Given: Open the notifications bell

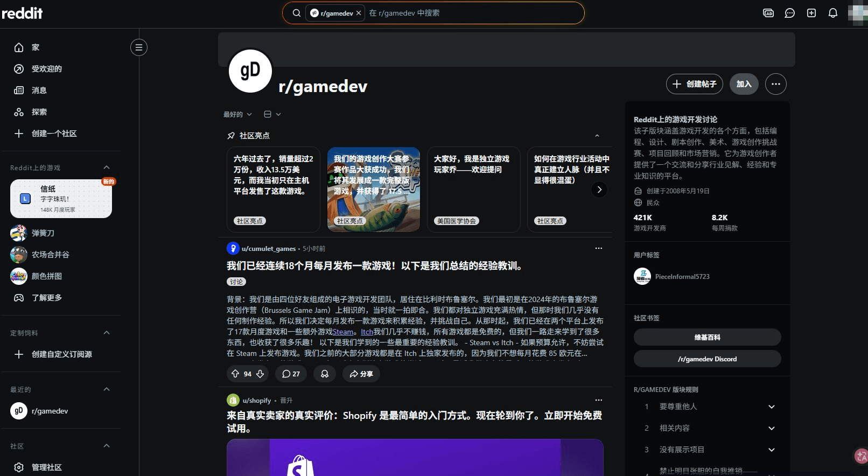Looking at the screenshot, I should [x=833, y=13].
